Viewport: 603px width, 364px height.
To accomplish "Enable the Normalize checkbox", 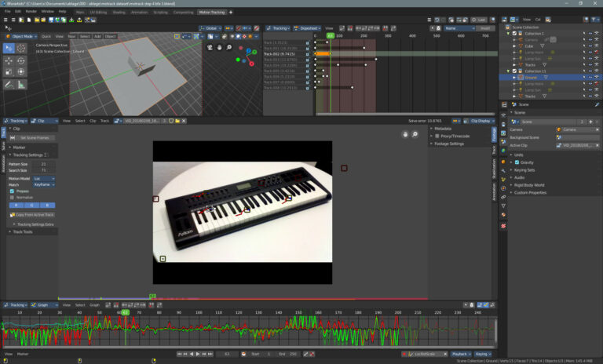I will tap(12, 197).
